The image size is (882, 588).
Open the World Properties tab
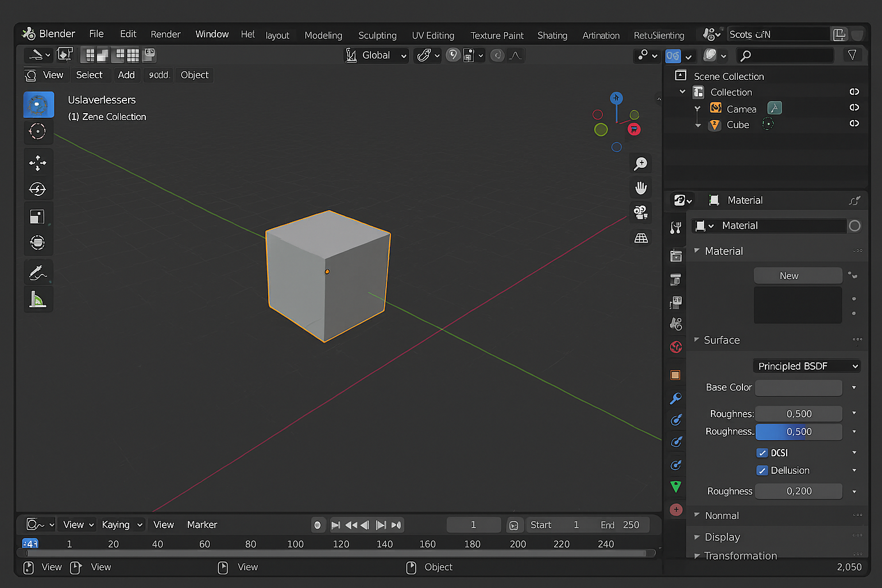point(676,347)
